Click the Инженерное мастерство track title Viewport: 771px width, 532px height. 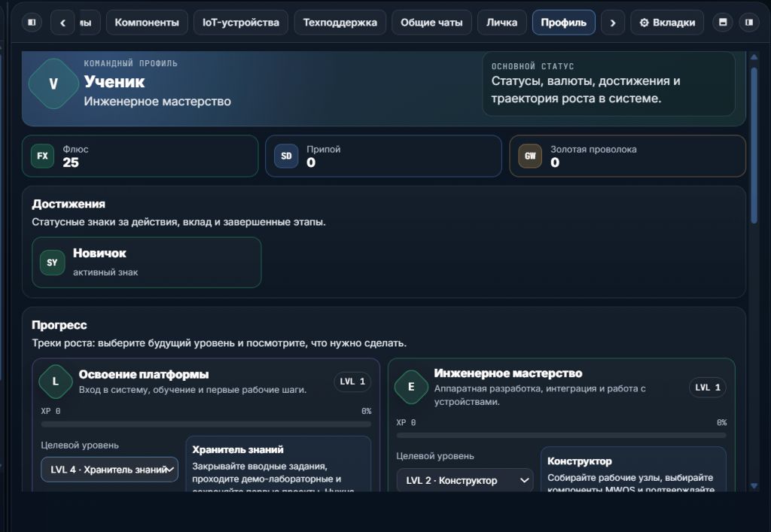coord(508,373)
